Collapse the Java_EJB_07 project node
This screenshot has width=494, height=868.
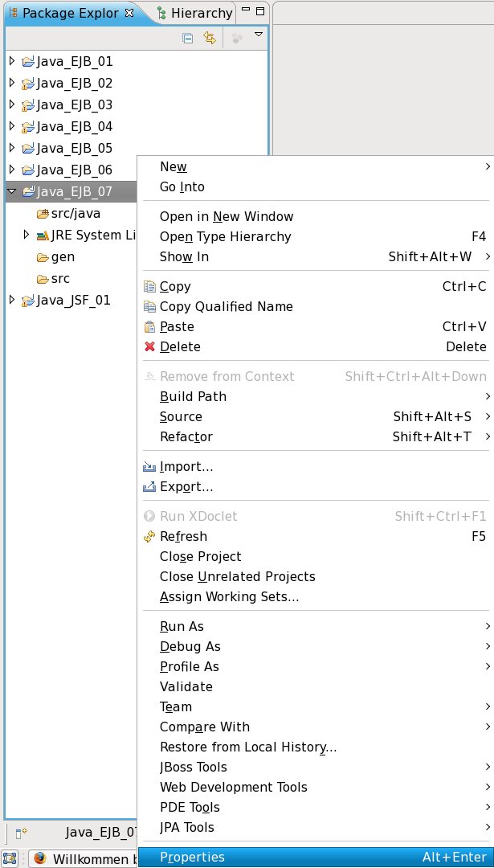pos(11,191)
